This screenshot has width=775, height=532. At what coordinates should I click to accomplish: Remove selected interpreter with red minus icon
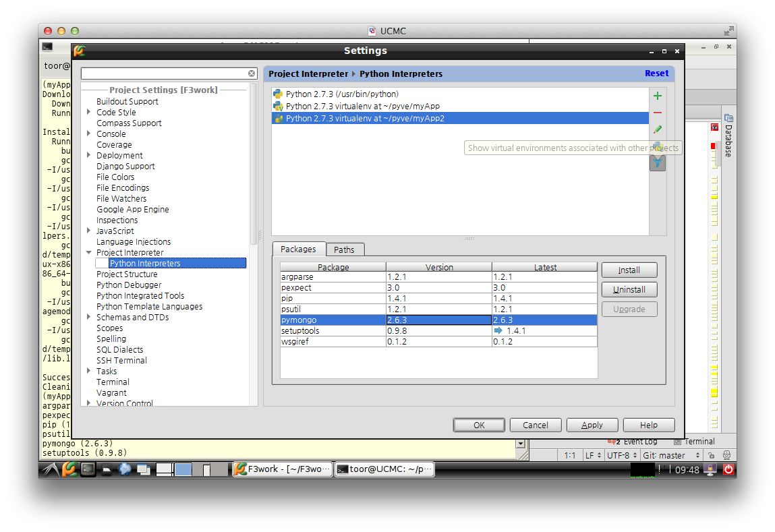658,113
